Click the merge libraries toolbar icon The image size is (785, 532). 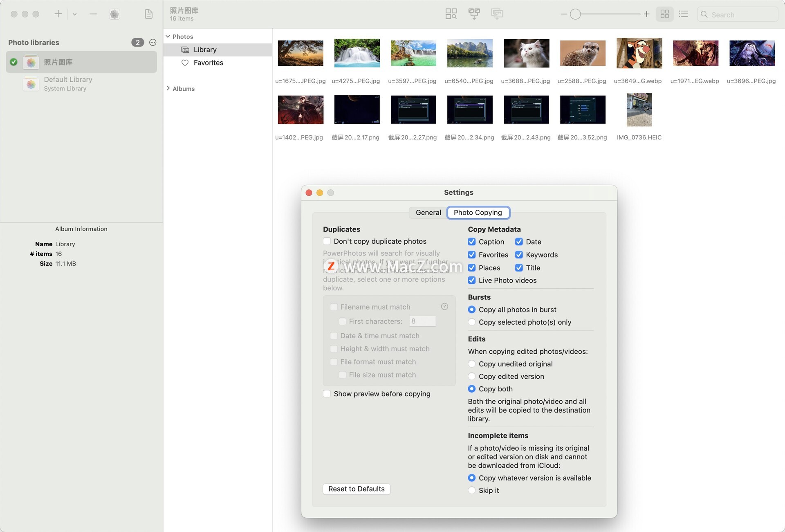point(474,14)
